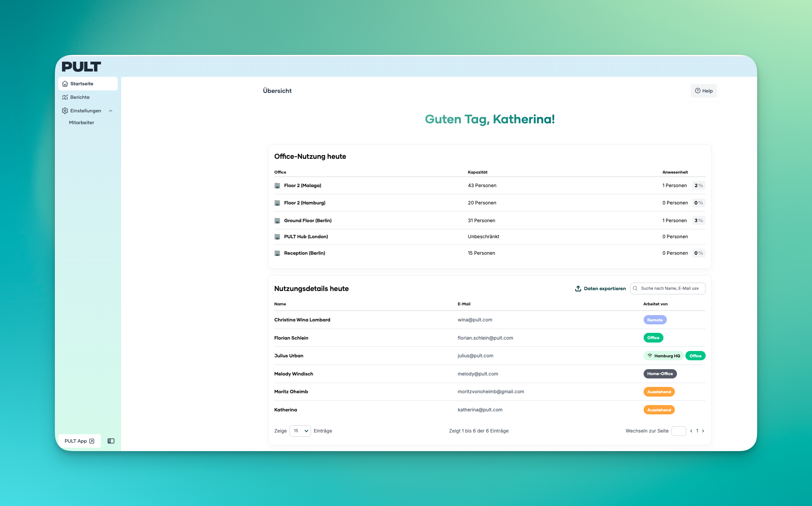Click Floor 2 (Malaga) office building icon
Screen dimensions: 812x506
tap(277, 185)
